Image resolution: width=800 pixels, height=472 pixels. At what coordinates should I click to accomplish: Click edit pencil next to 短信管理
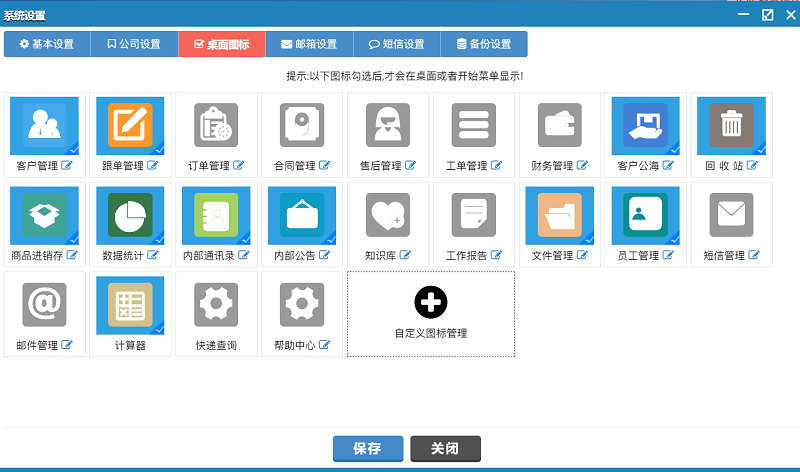point(754,255)
